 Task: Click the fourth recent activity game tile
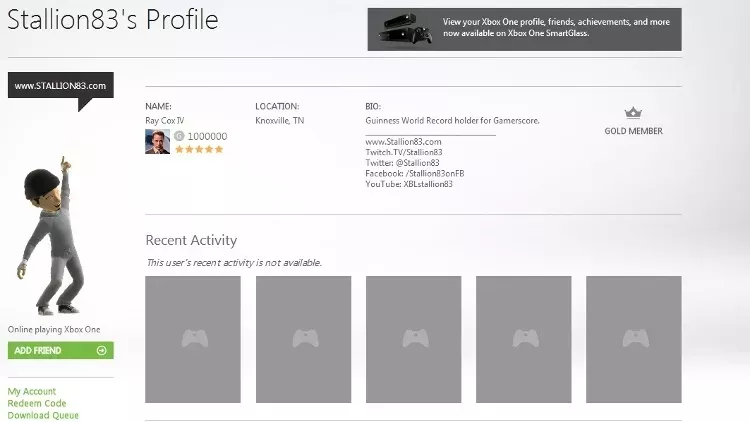click(x=524, y=339)
